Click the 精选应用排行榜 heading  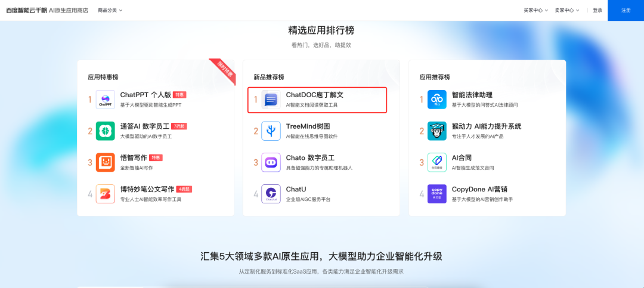321,31
